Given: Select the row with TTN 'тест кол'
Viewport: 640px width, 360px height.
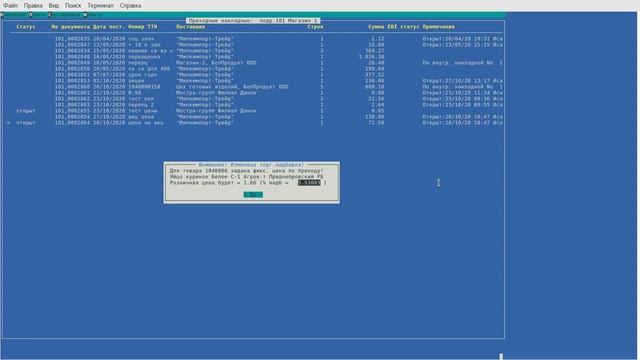Looking at the screenshot, I should 256,99.
